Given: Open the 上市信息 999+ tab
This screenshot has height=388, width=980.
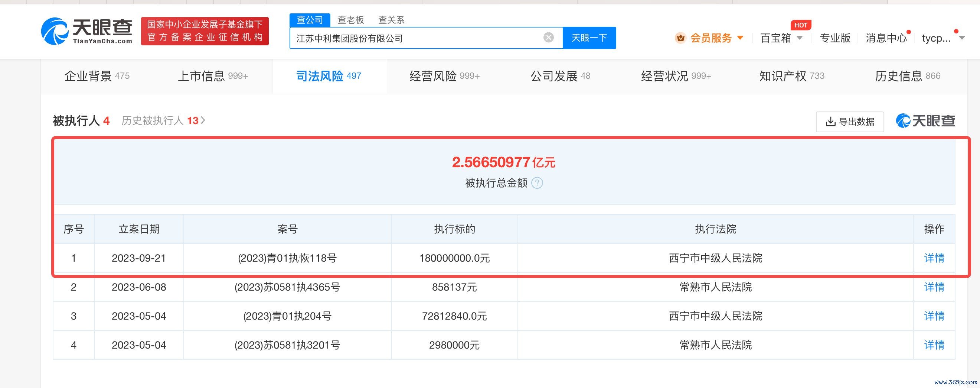Looking at the screenshot, I should point(213,76).
